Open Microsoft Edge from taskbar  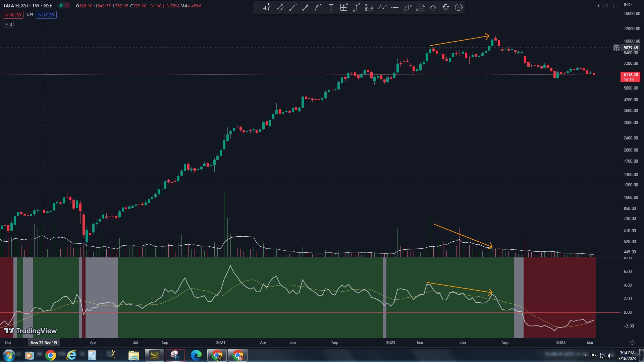196,355
